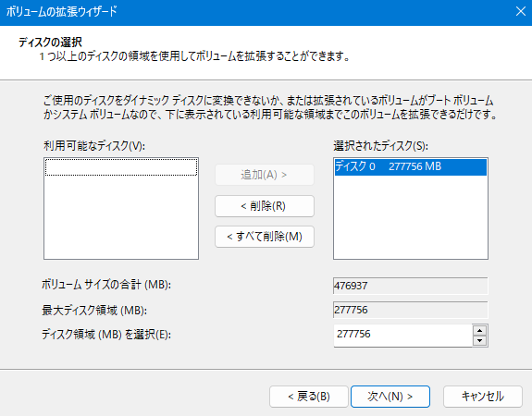The image size is (532, 416).
Task: Click the 最大ディスク領域 (MB): label
Action: pyautogui.click(x=94, y=311)
